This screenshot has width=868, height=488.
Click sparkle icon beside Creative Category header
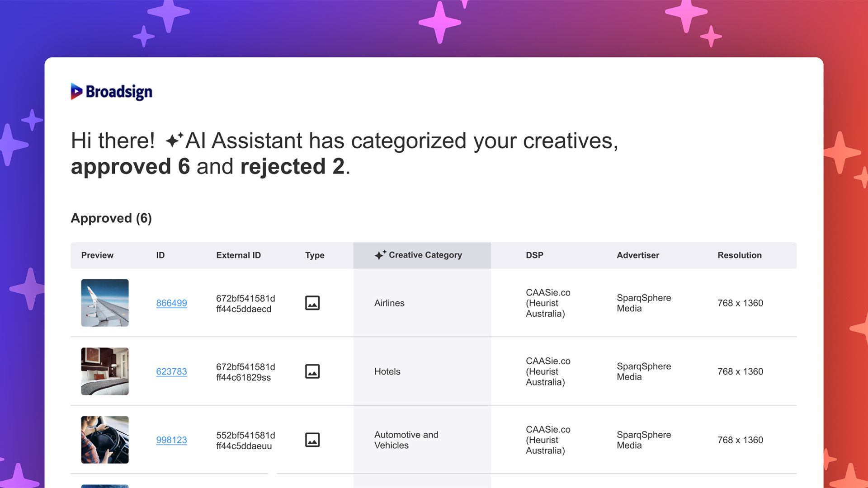pos(380,255)
